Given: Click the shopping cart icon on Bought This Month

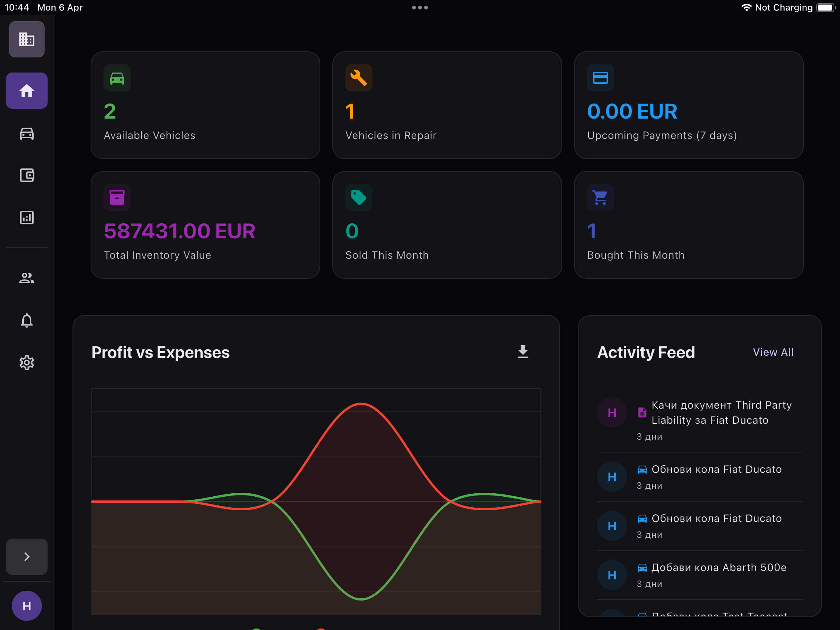Looking at the screenshot, I should click(x=600, y=197).
